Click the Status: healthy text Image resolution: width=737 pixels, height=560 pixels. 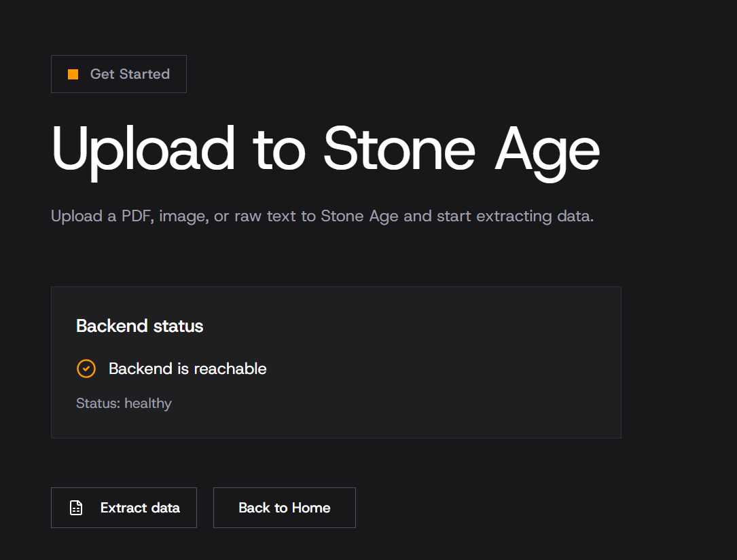click(124, 403)
